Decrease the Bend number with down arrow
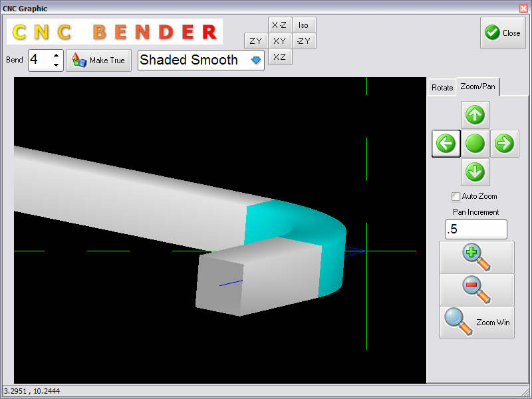532x399 pixels. (56, 65)
